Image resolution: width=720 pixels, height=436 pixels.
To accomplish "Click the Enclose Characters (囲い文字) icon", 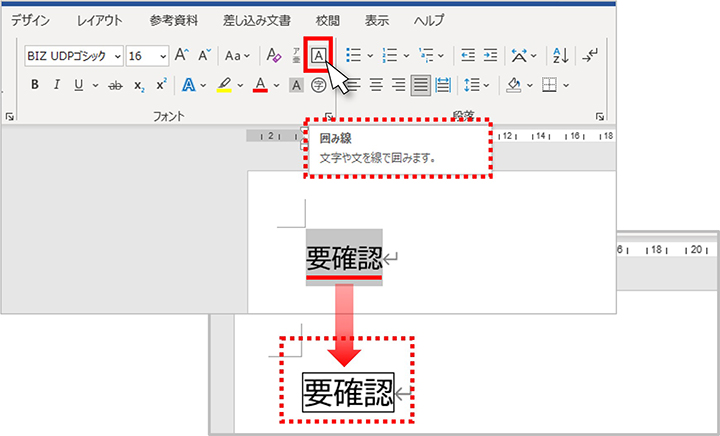I will tap(319, 86).
